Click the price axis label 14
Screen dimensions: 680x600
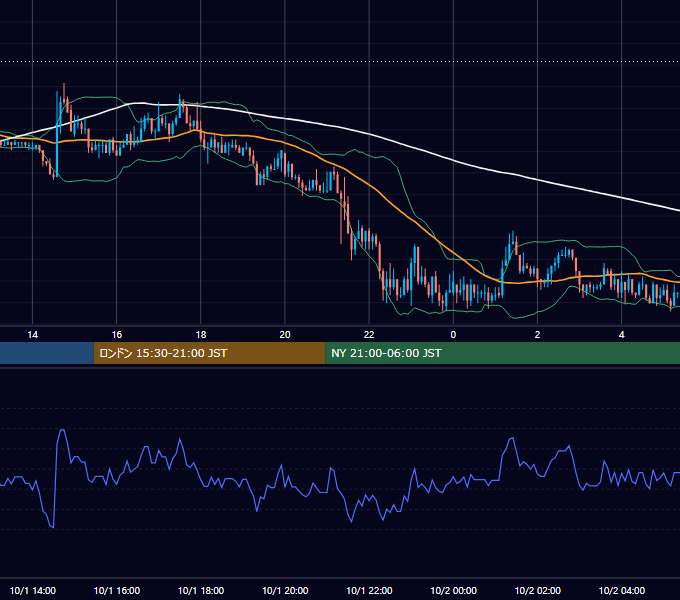tap(33, 335)
